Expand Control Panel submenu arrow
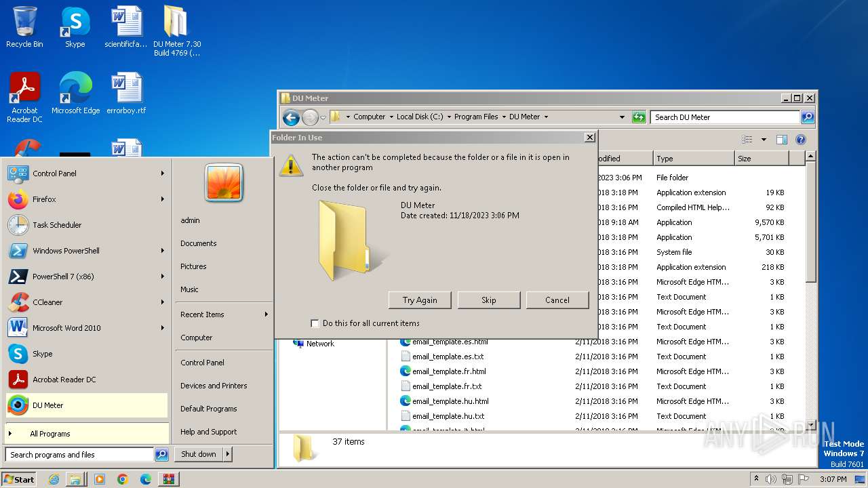The height and width of the screenshot is (488, 868). 163,174
